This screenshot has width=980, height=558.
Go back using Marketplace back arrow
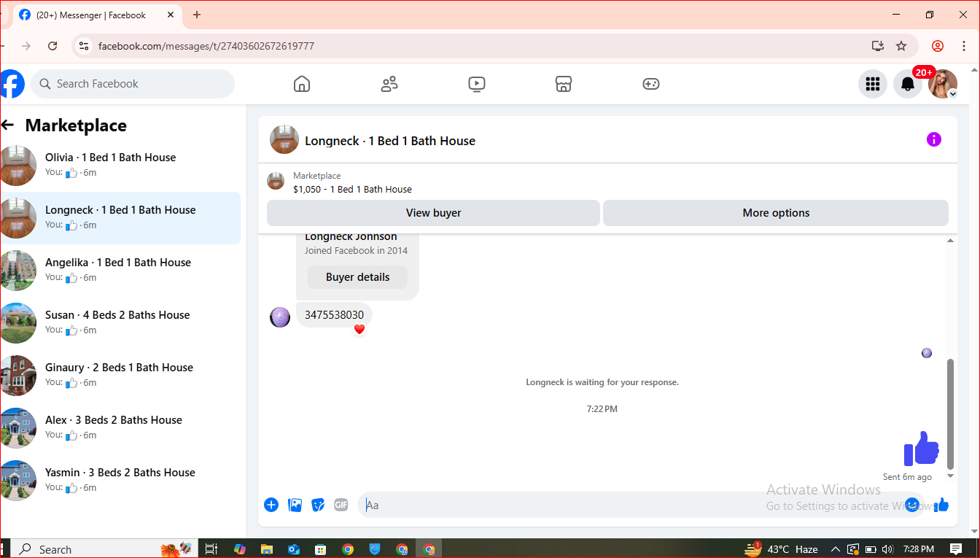pyautogui.click(x=8, y=125)
